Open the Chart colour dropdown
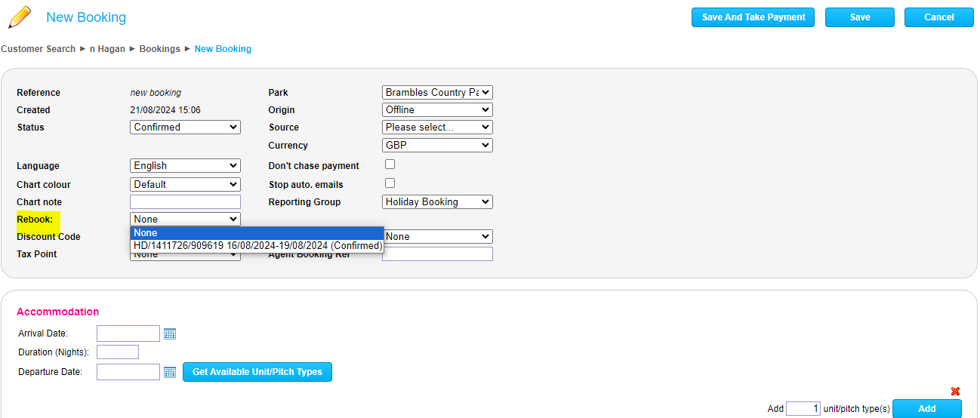The width and height of the screenshot is (980, 418). pos(185,184)
